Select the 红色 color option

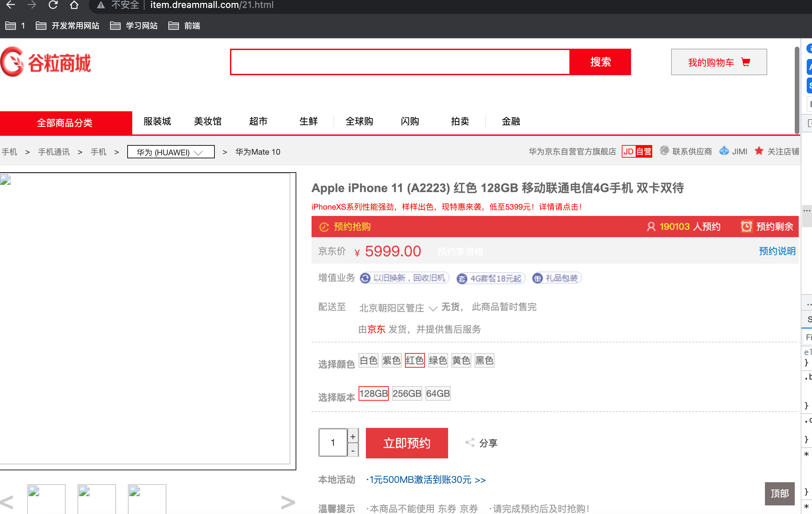pyautogui.click(x=414, y=360)
